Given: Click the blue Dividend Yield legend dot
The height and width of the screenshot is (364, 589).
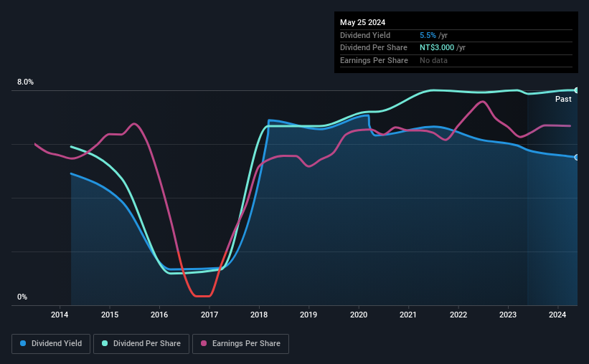Looking at the screenshot, I should point(23,343).
